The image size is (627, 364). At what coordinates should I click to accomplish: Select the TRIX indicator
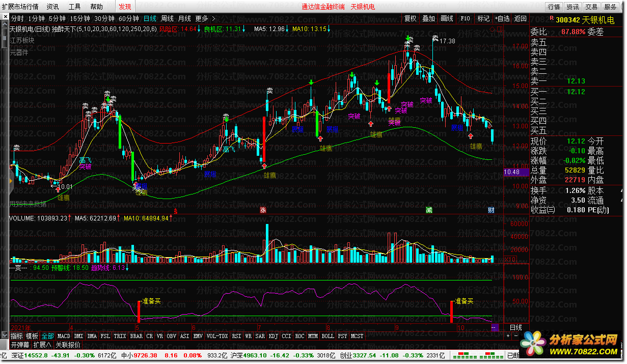point(120,337)
